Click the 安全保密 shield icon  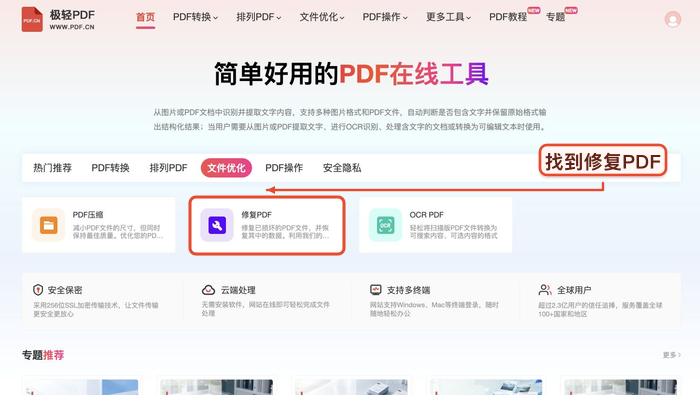pyautogui.click(x=38, y=290)
